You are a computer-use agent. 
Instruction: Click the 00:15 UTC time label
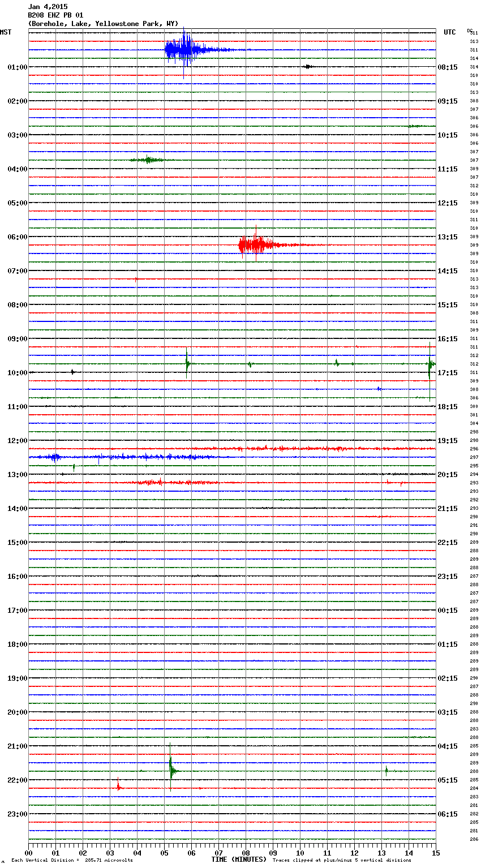coord(448,611)
